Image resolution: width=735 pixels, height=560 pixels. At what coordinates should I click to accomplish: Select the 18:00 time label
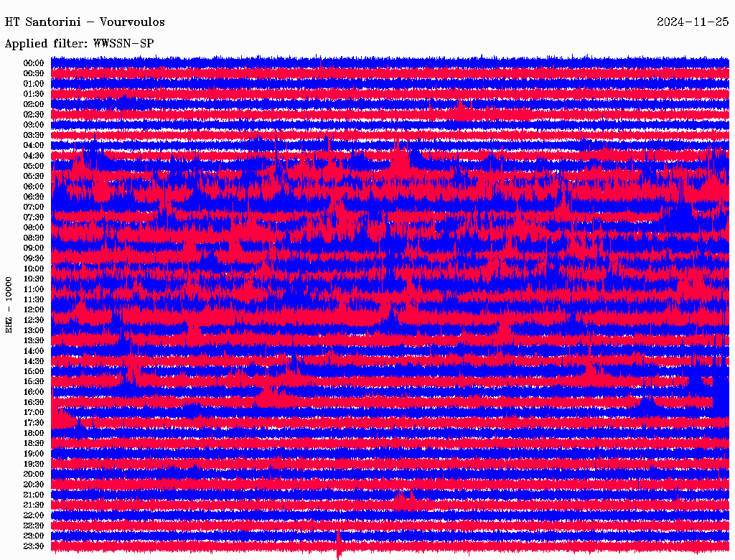click(x=34, y=433)
